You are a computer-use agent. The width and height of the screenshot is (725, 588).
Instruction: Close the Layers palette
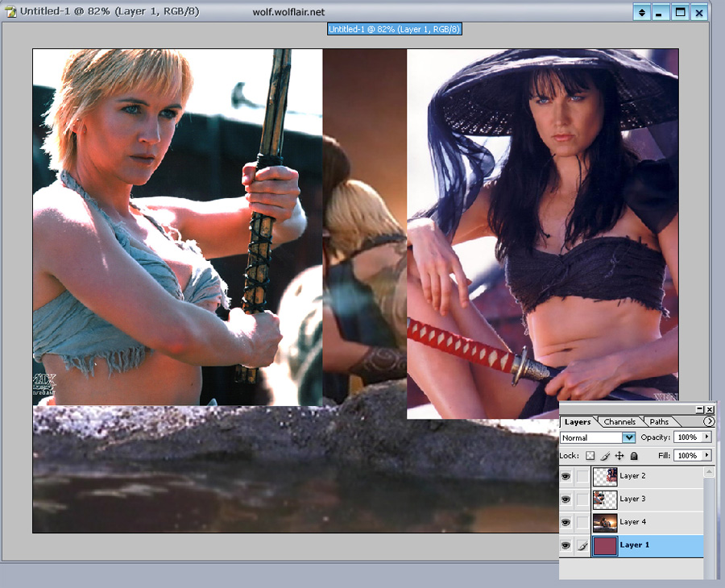[x=709, y=409]
